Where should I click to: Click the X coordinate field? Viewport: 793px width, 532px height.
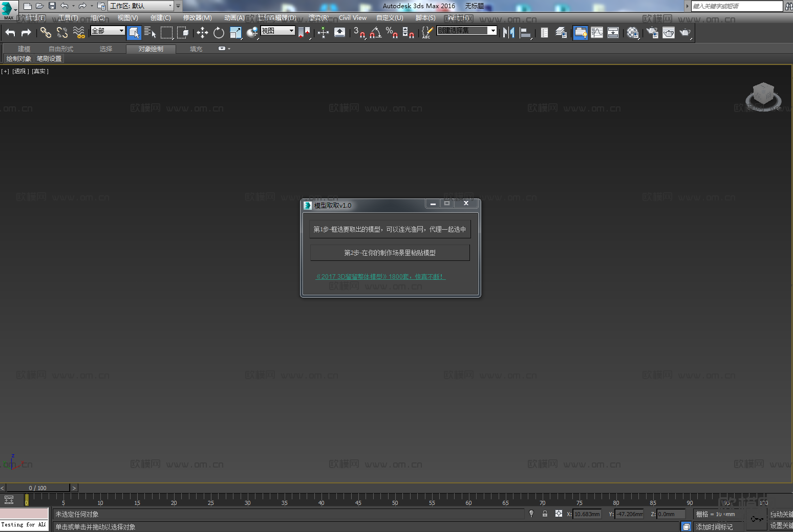point(587,514)
